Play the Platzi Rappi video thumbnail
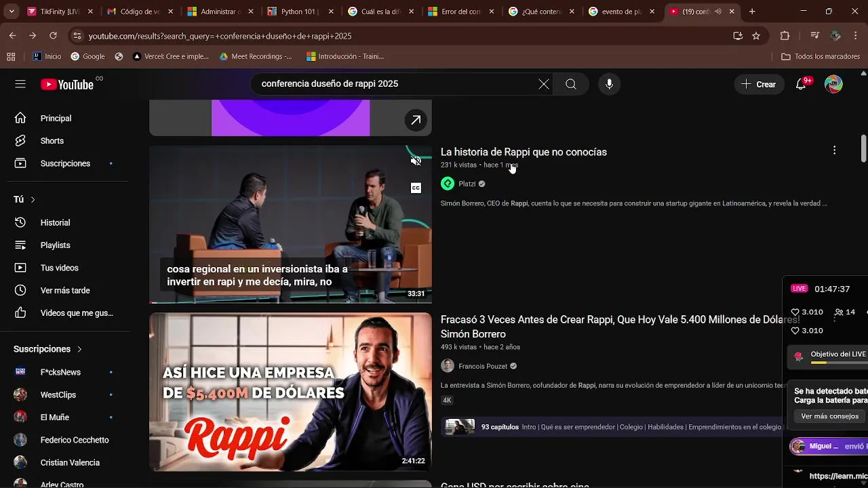This screenshot has height=488, width=868. point(290,224)
